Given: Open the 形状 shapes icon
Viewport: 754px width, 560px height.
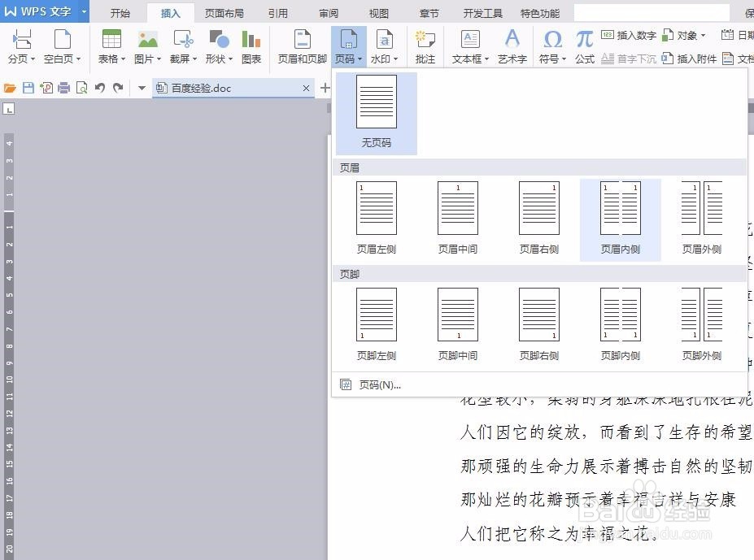Looking at the screenshot, I should pyautogui.click(x=219, y=39).
